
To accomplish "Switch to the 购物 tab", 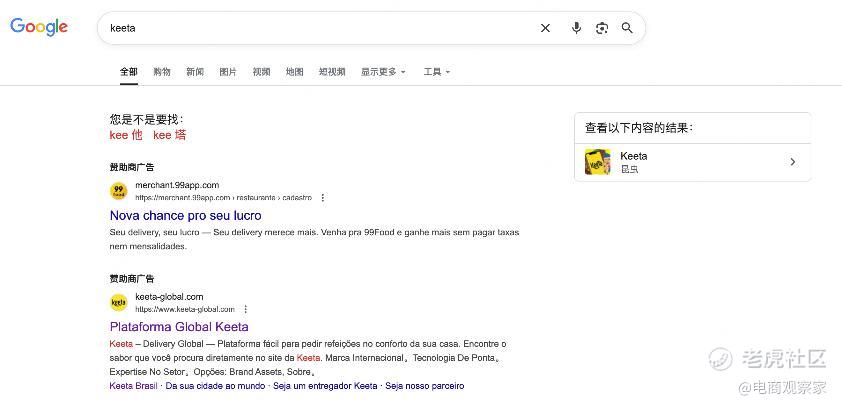I will click(162, 72).
